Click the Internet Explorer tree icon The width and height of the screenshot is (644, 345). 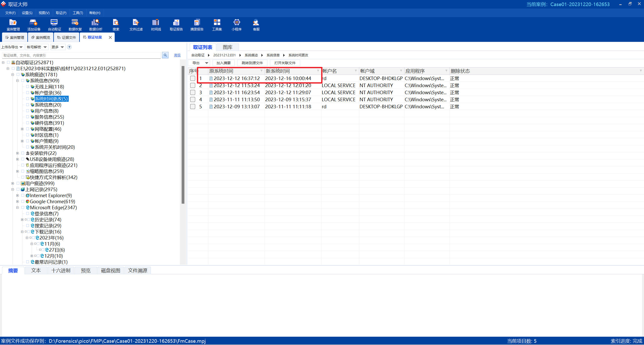point(28,195)
